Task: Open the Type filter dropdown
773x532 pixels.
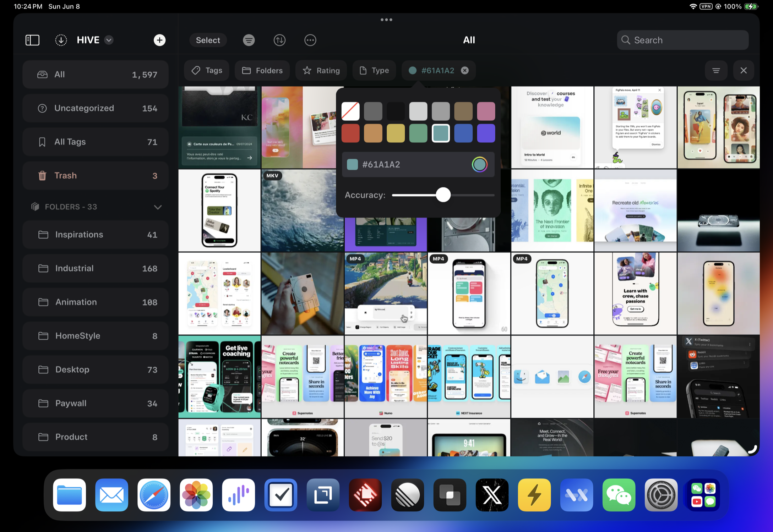Action: 374,70
